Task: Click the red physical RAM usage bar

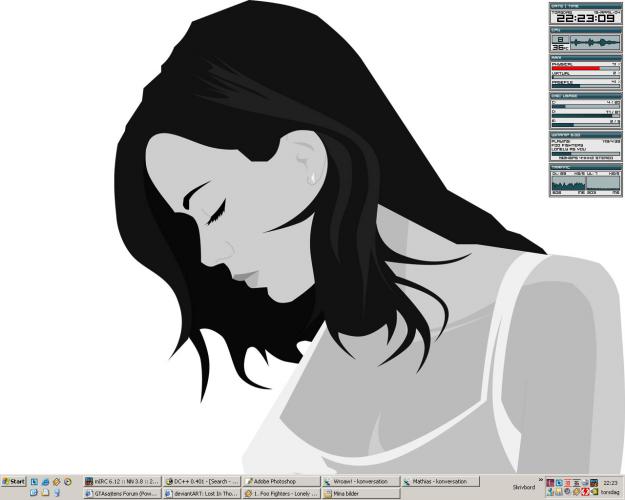Action: tap(575, 68)
